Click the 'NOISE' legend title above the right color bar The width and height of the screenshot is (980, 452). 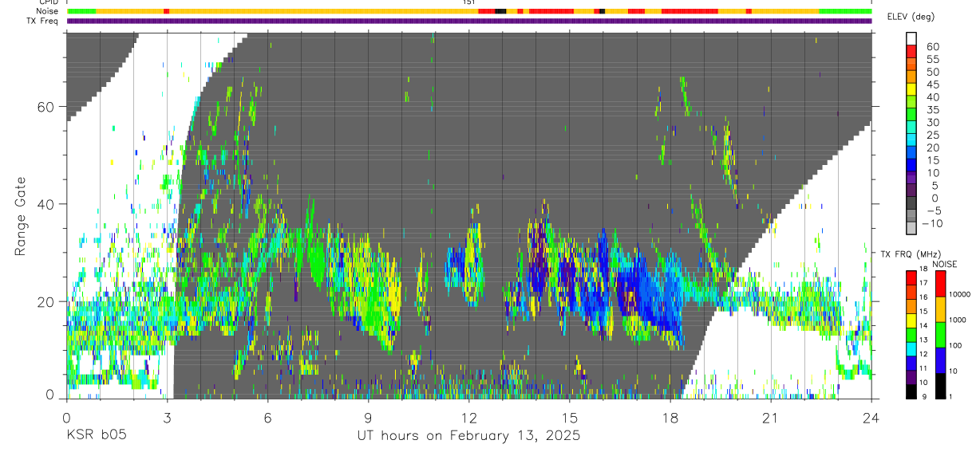[x=945, y=264]
